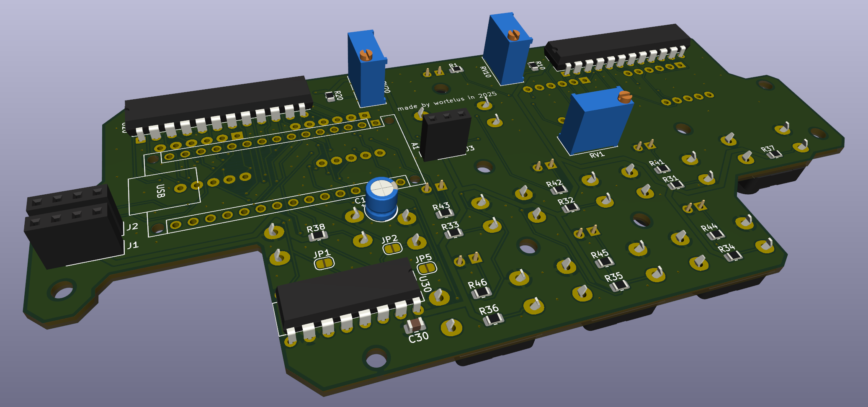Select the black J3 pin header
This screenshot has height=407, width=868.
pyautogui.click(x=445, y=135)
